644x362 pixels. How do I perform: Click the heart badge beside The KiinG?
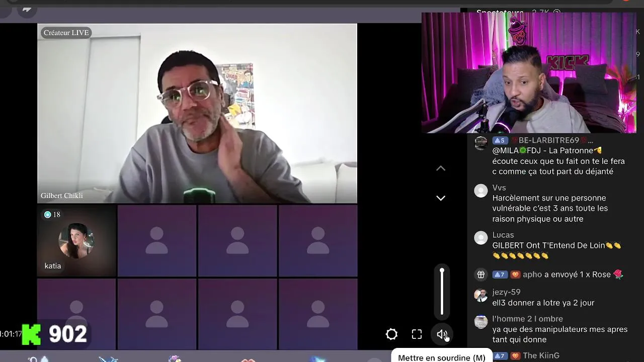515,355
